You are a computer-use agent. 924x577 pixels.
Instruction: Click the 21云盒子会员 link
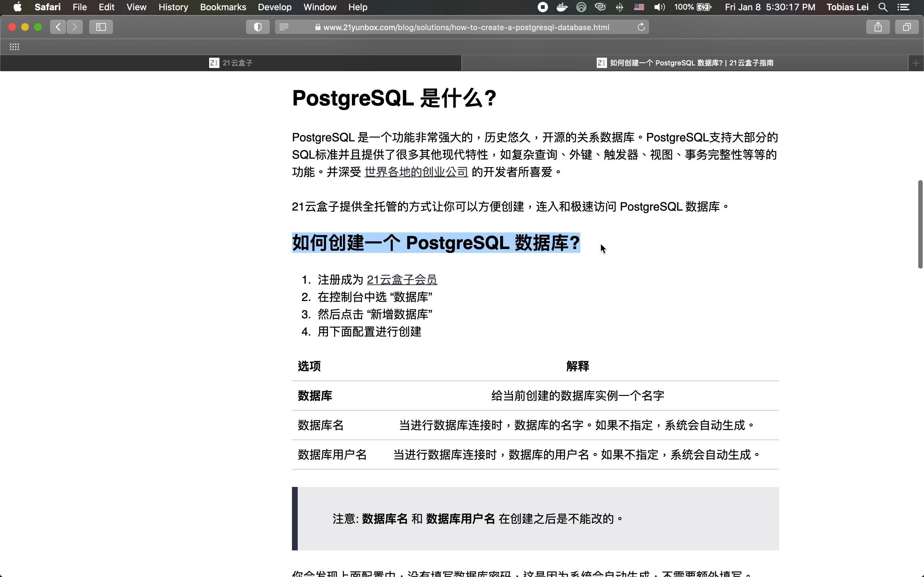pyautogui.click(x=402, y=279)
